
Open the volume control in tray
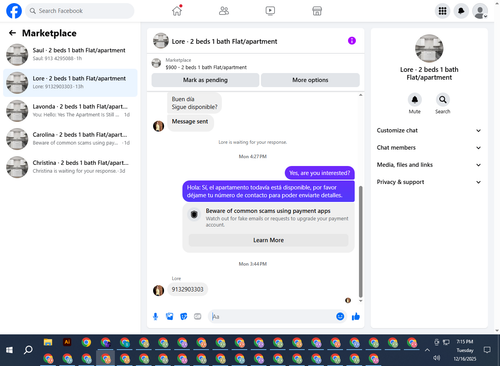pyautogui.click(x=436, y=358)
